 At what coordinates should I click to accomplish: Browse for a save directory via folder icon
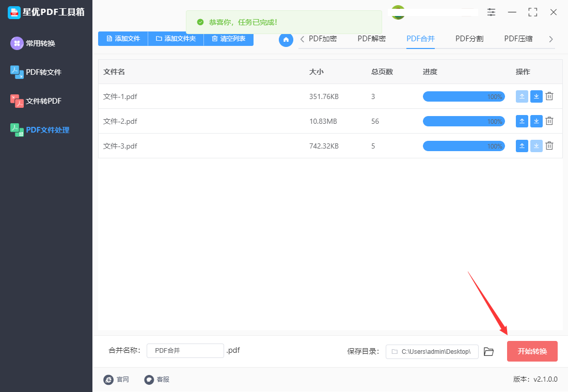tap(488, 351)
